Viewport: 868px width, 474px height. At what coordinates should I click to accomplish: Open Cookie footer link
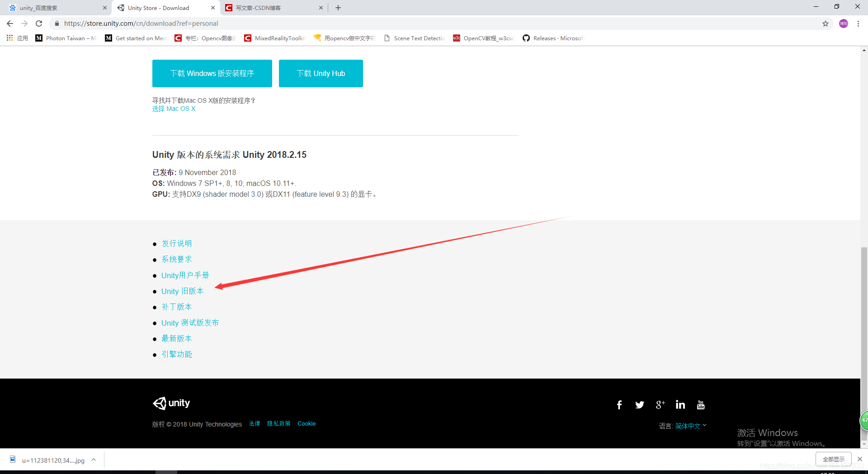[307, 424]
